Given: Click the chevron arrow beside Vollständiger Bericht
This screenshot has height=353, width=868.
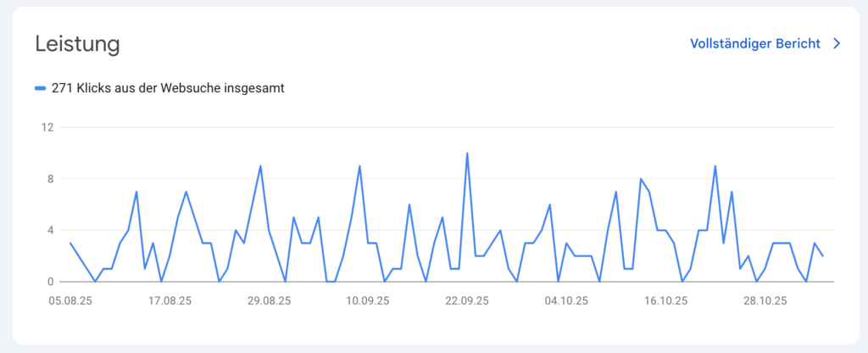Looking at the screenshot, I should click(x=836, y=44).
